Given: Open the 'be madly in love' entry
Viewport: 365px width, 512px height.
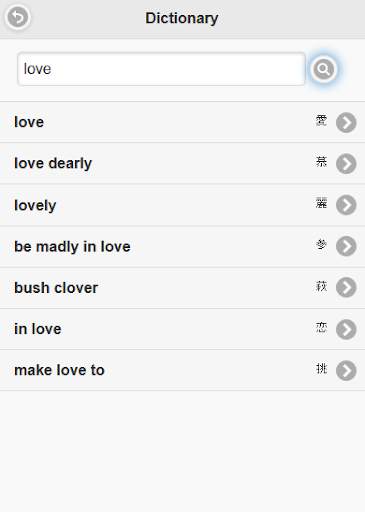Looking at the screenshot, I should click(72, 247).
